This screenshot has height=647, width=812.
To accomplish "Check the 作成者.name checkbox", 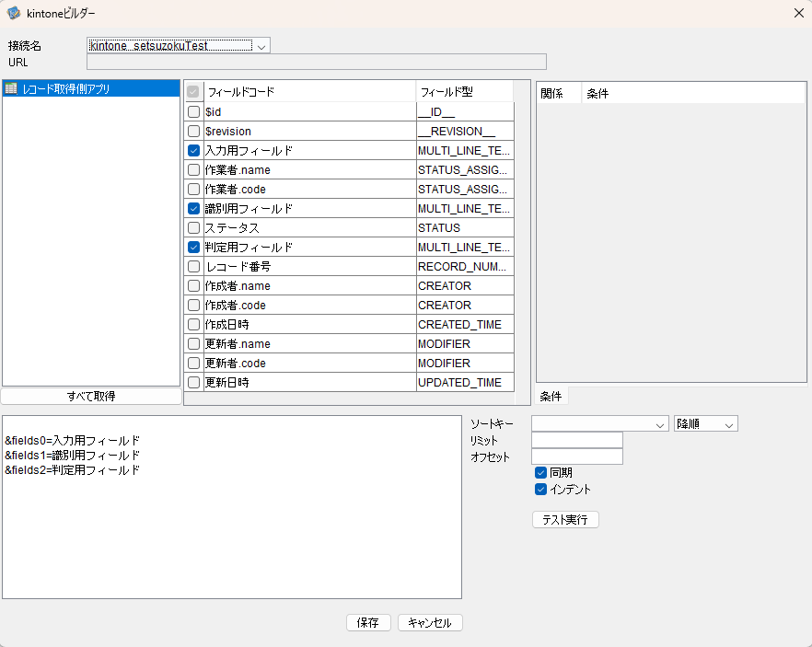I will point(193,285).
